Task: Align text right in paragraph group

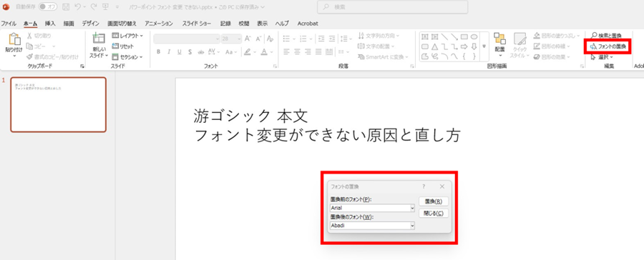Action: (x=308, y=52)
